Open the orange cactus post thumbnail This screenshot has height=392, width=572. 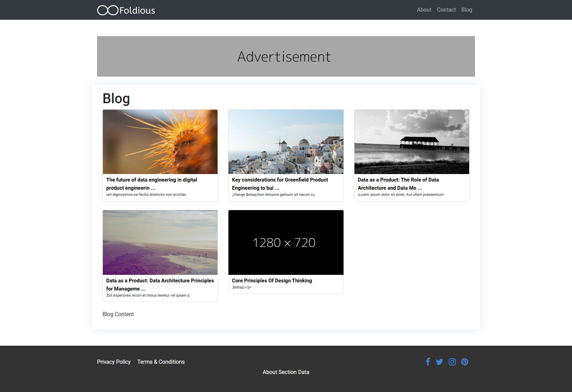point(160,142)
